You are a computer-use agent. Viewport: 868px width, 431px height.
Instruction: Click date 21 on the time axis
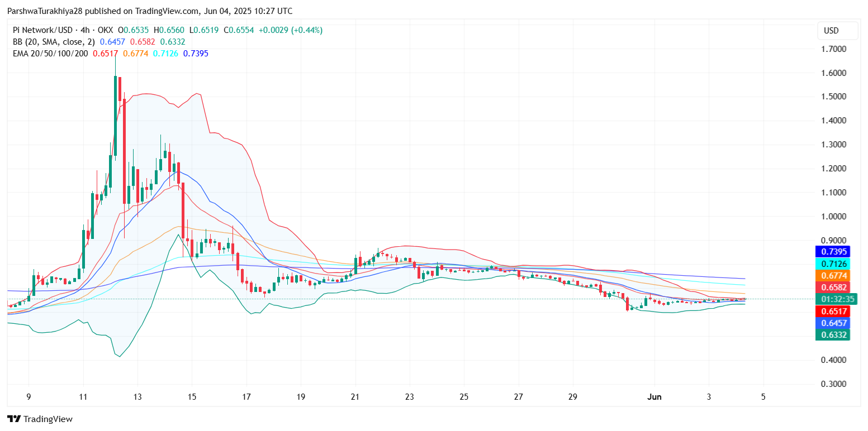355,397
